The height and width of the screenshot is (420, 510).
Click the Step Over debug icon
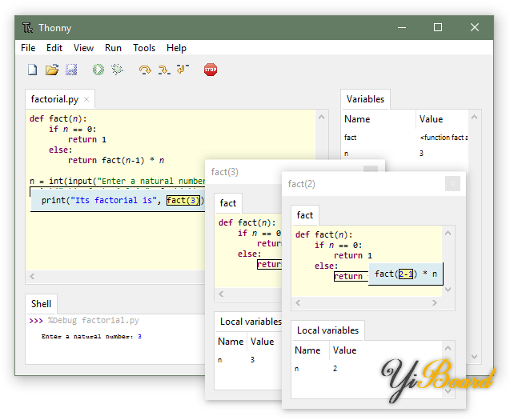coord(145,70)
